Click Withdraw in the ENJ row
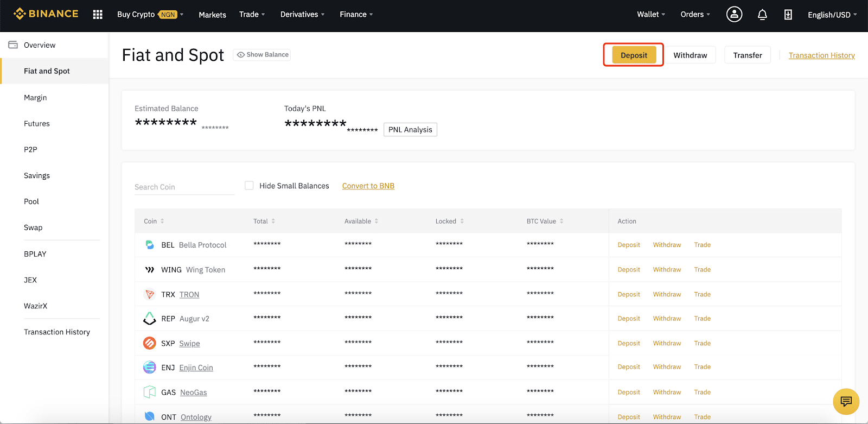868x424 pixels. pos(667,367)
